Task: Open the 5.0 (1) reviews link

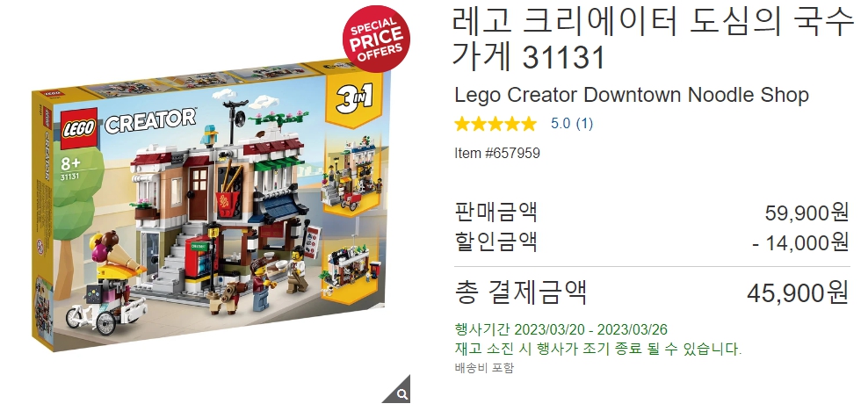Action: (571, 123)
